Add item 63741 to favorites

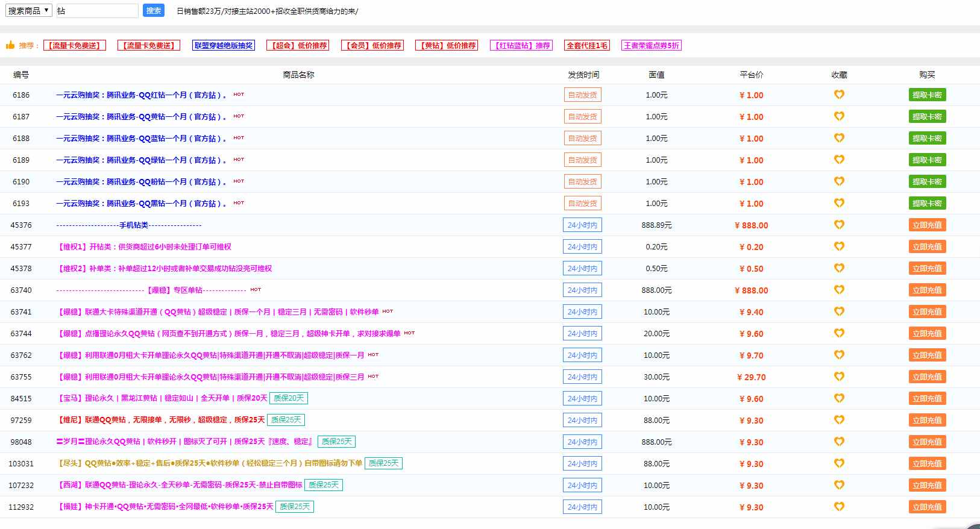click(x=838, y=311)
